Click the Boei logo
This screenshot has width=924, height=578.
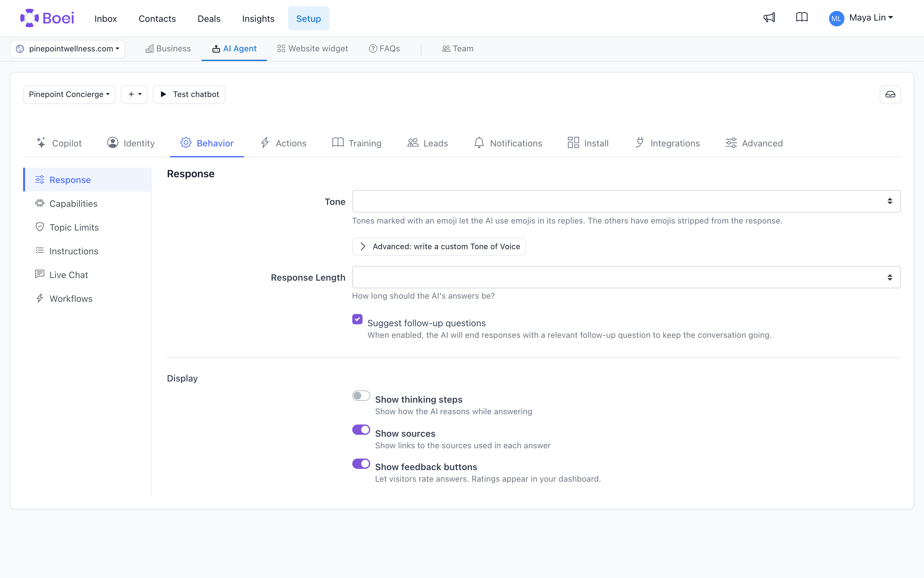(47, 18)
